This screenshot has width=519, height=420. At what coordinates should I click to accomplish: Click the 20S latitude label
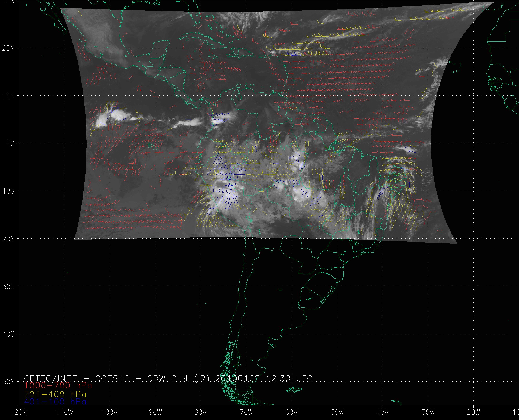(9, 239)
